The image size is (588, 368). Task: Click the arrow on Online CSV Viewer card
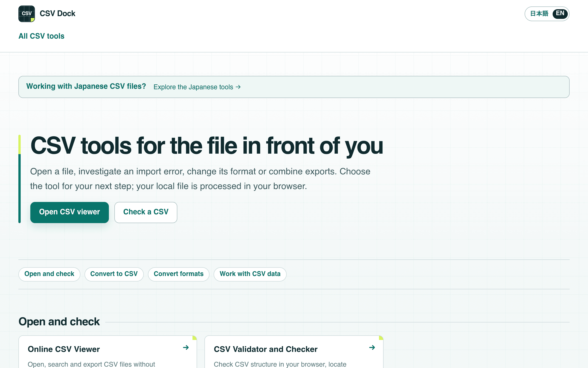(186, 348)
